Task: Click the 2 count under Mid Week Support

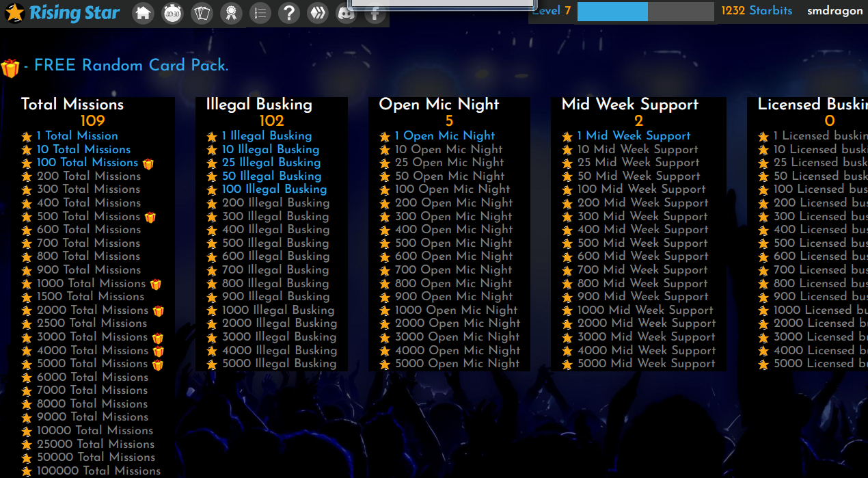Action: pos(638,121)
